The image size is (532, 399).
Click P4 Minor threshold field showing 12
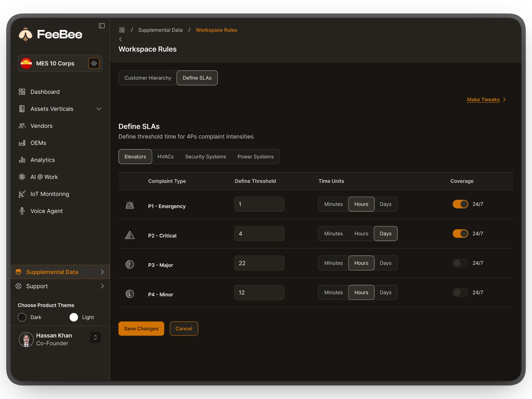point(259,293)
